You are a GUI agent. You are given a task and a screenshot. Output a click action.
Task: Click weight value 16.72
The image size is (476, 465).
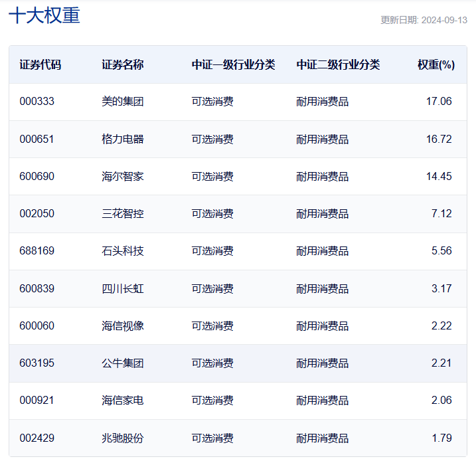[x=439, y=139]
